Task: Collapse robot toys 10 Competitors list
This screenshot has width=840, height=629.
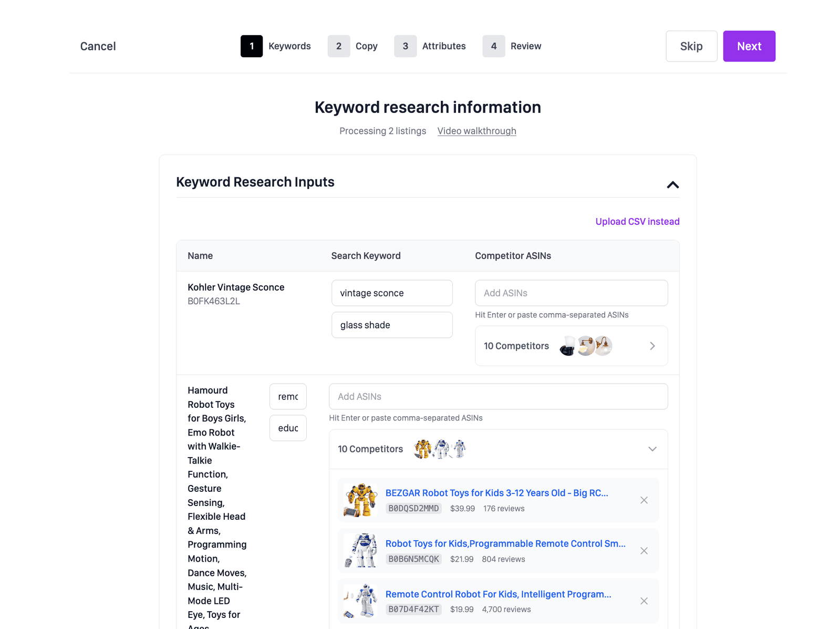Action: [652, 449]
